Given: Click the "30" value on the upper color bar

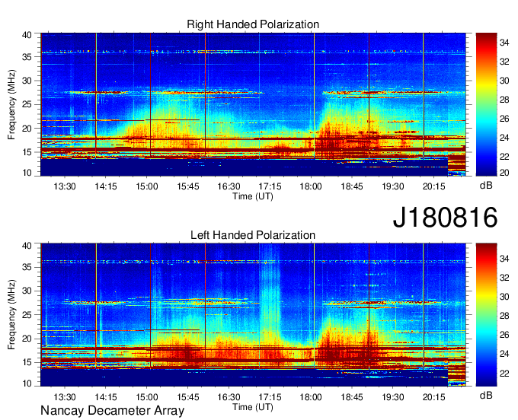Looking at the screenshot, I should click(504, 81).
